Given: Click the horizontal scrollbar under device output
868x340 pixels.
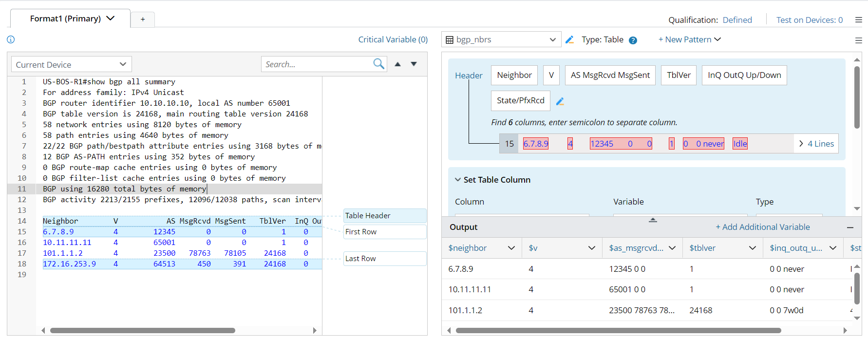Looking at the screenshot, I should point(142,330).
